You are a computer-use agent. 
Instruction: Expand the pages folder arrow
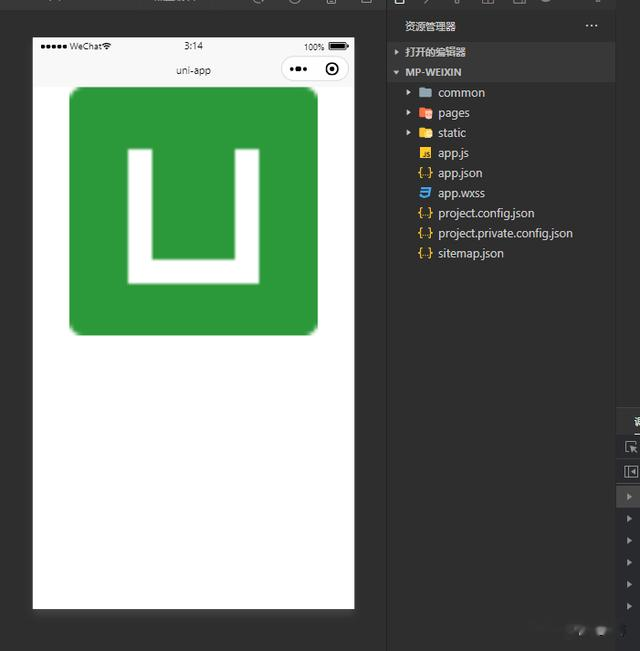tap(408, 113)
